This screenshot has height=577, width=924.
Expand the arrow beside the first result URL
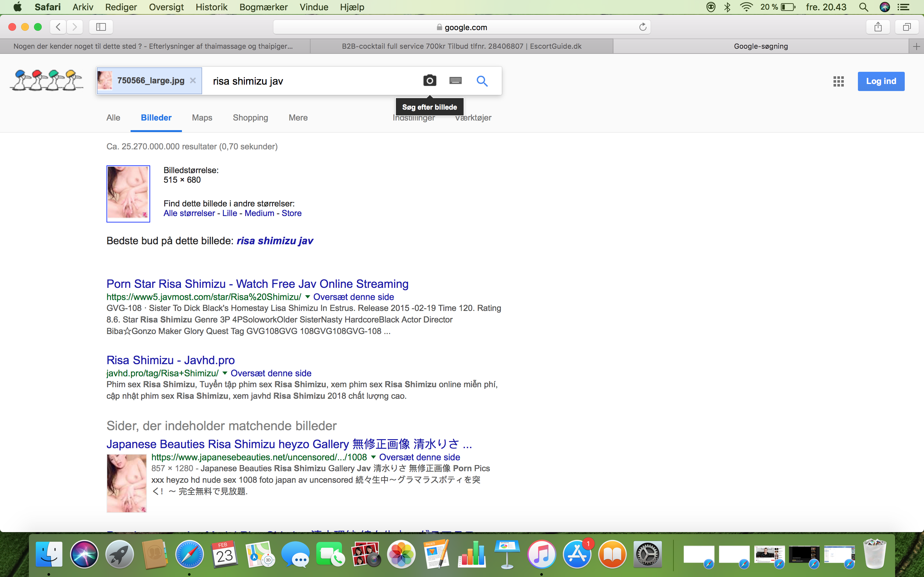[x=307, y=297]
